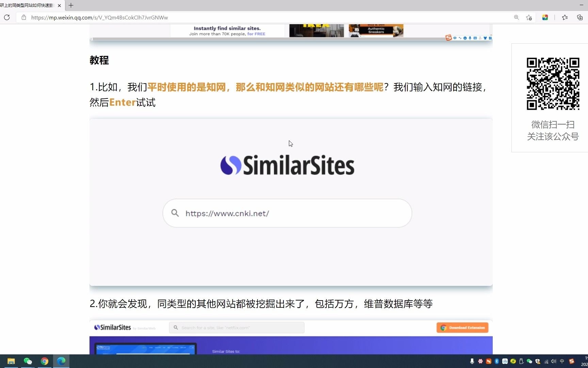Click the orange highlighted sentence about 知网
Image resolution: width=588 pixels, height=368 pixels.
[x=265, y=87]
